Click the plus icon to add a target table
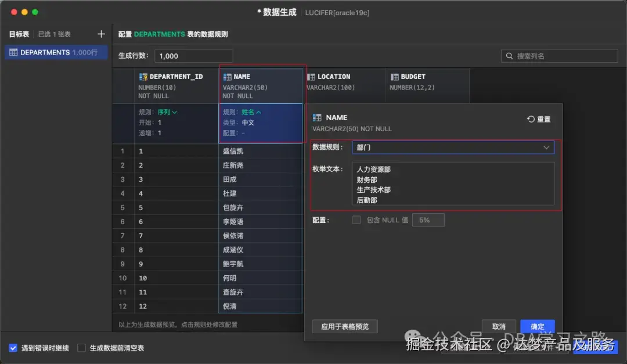 [101, 34]
